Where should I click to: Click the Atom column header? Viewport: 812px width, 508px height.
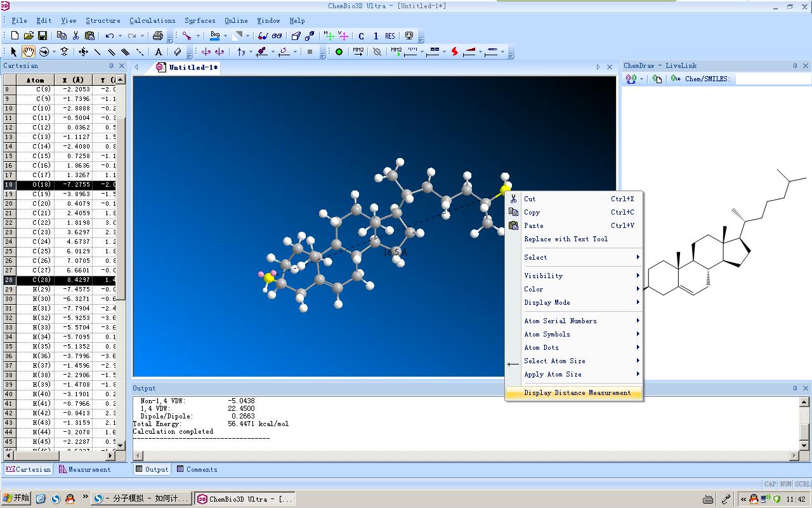(35, 80)
